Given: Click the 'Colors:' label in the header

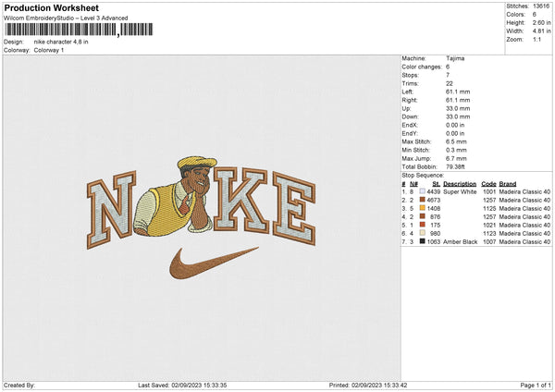Looking at the screenshot, I should click(515, 15).
